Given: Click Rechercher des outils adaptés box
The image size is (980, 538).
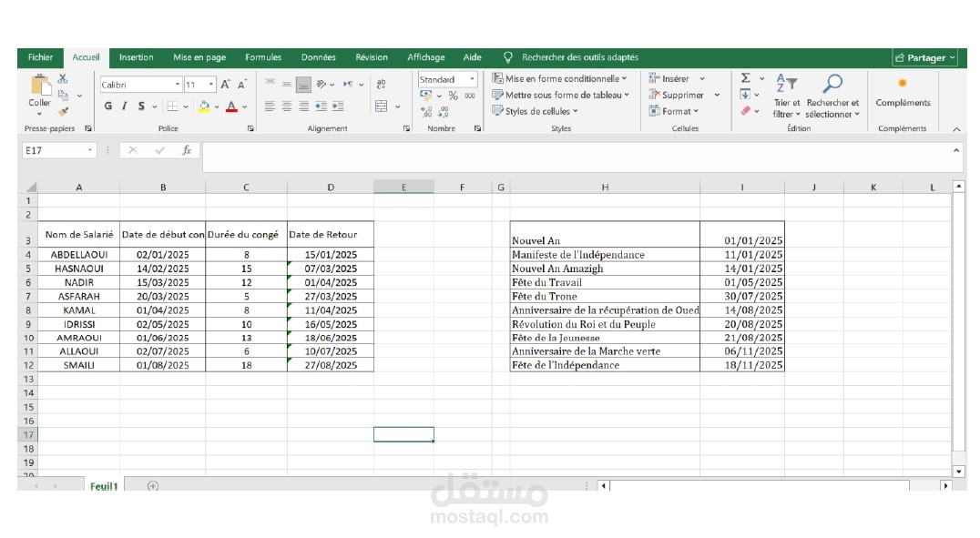Looking at the screenshot, I should coord(580,57).
